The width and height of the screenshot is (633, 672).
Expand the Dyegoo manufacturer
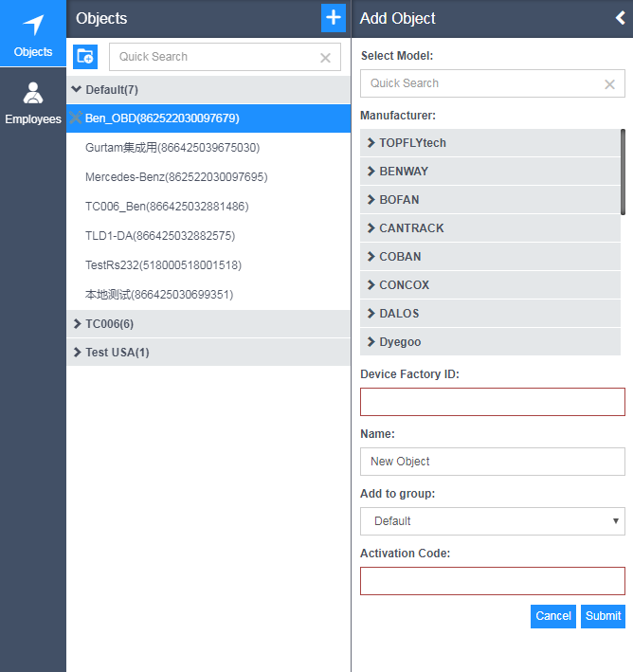click(490, 341)
